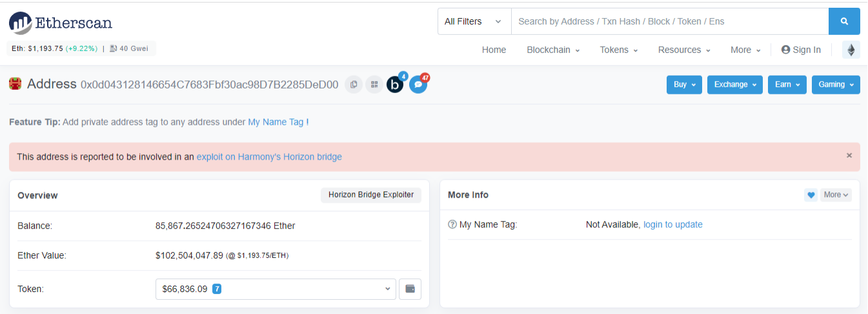The image size is (868, 314).
Task: Focus the address search input field
Action: pos(670,21)
